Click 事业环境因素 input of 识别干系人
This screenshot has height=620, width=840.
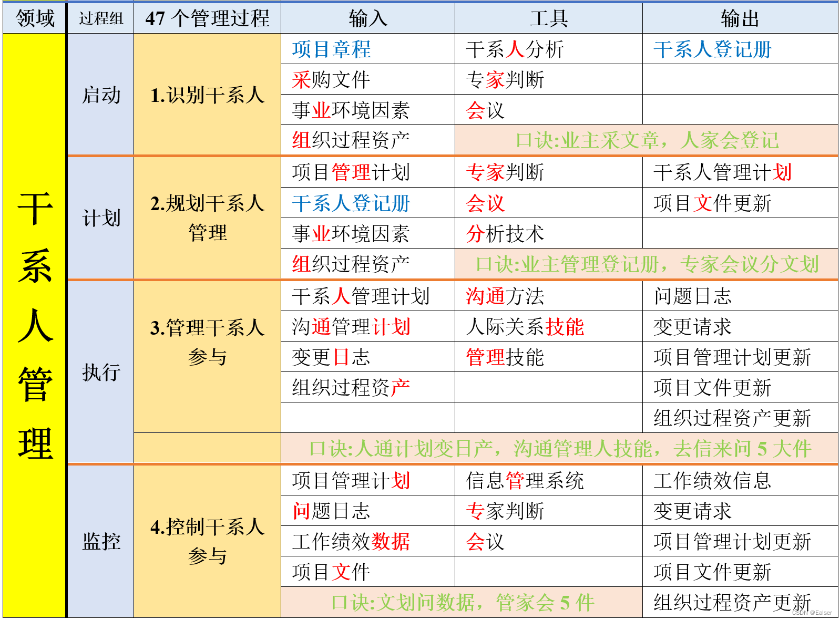[368, 110]
